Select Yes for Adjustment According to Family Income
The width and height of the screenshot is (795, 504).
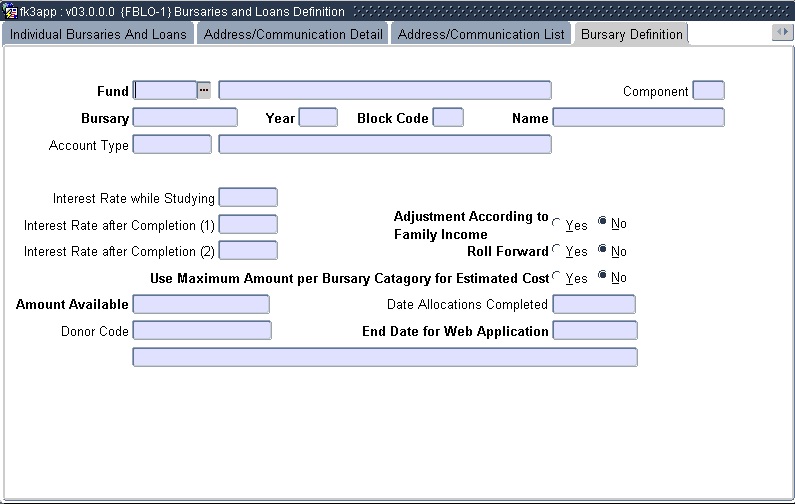click(557, 224)
